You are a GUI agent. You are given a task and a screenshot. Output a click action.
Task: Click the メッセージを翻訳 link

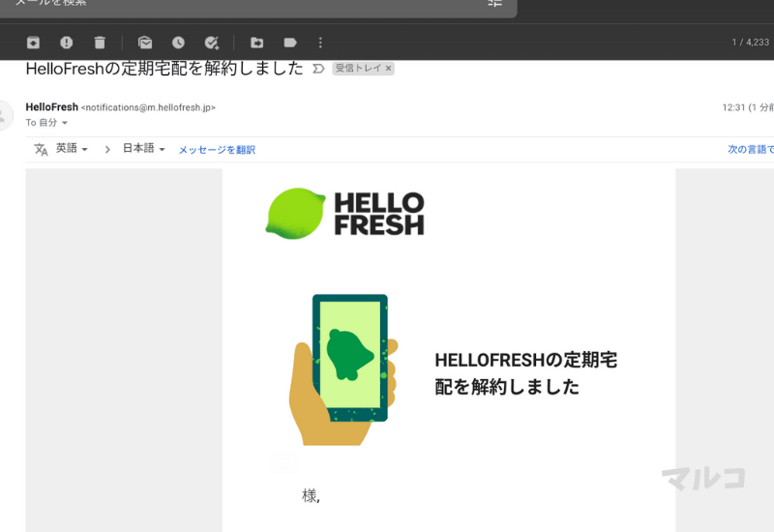click(217, 150)
